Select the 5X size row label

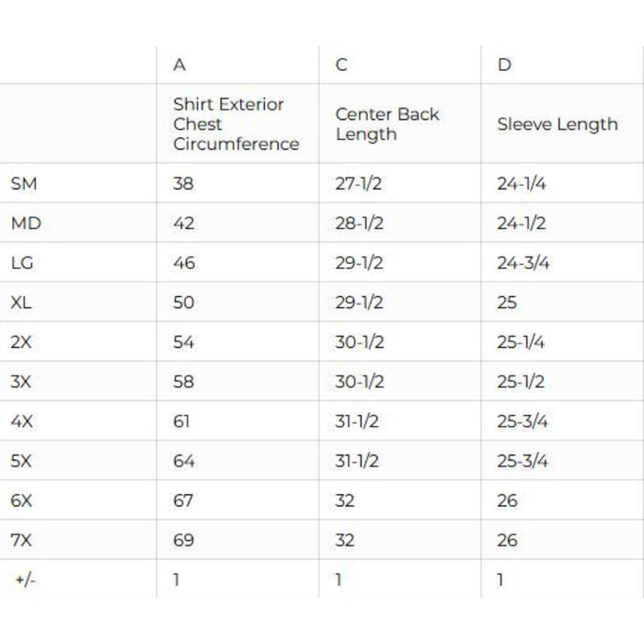(x=21, y=461)
